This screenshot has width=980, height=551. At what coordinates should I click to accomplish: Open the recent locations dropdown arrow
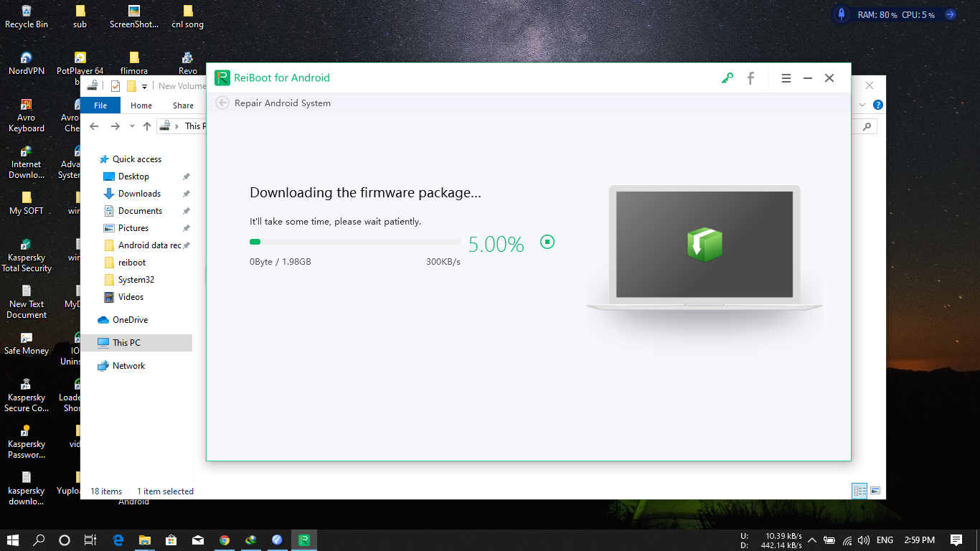click(132, 126)
